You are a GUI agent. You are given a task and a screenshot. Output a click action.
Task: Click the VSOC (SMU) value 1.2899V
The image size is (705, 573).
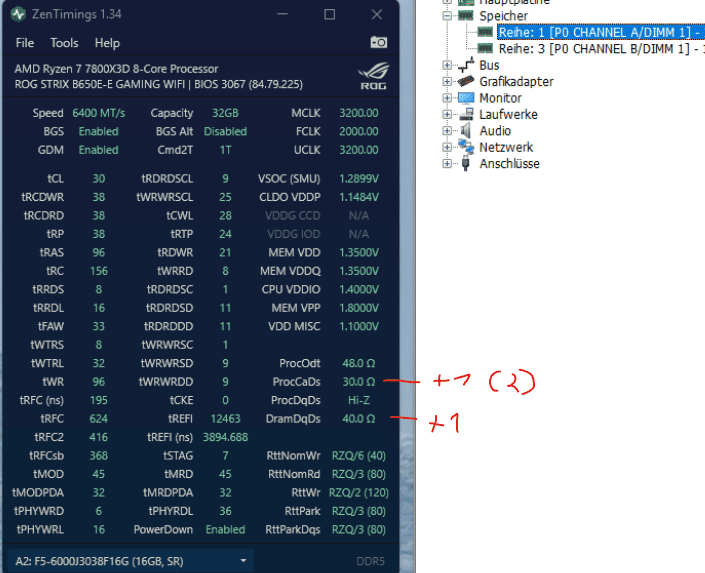point(359,179)
